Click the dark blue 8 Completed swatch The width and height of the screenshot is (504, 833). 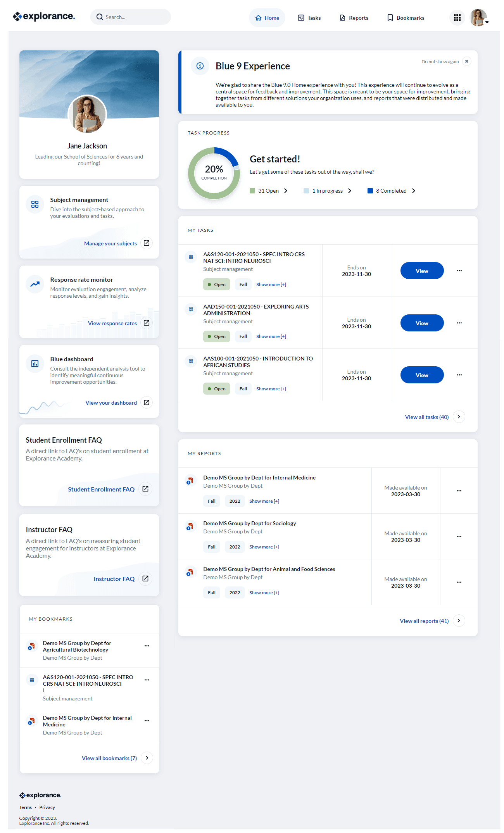coord(370,191)
